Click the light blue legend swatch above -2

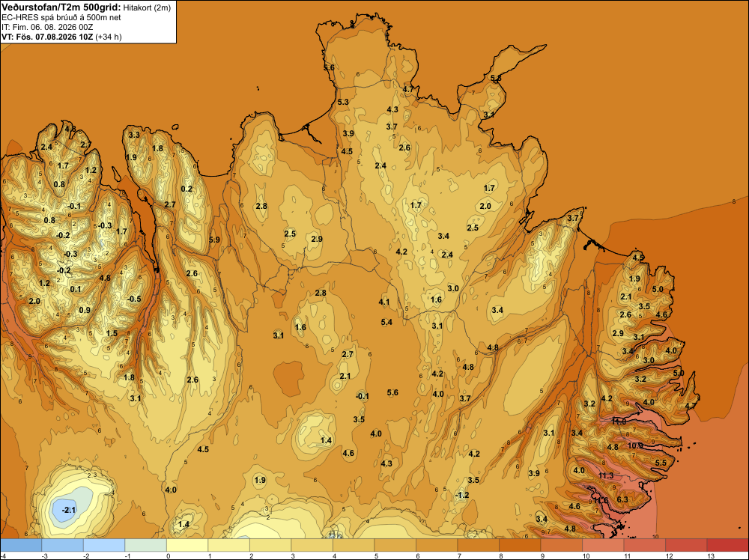103,545
